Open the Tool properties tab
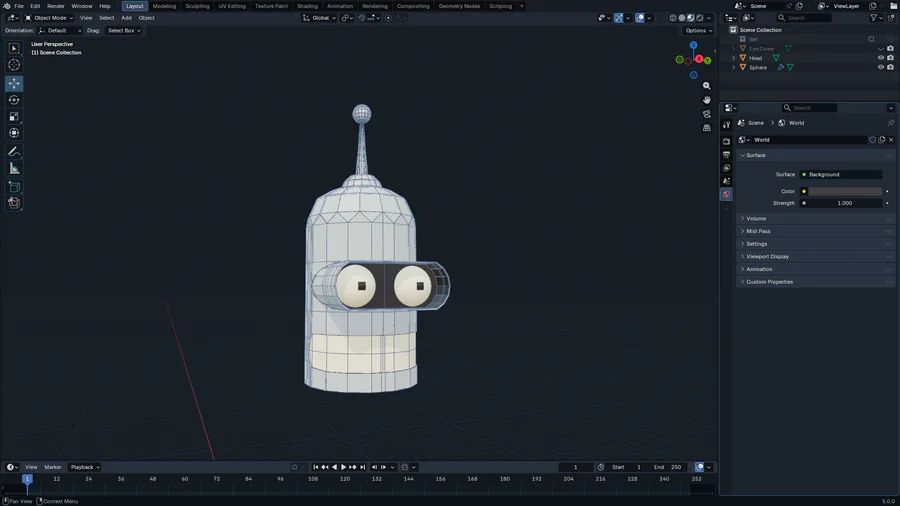This screenshot has height=506, width=900. coord(727,124)
